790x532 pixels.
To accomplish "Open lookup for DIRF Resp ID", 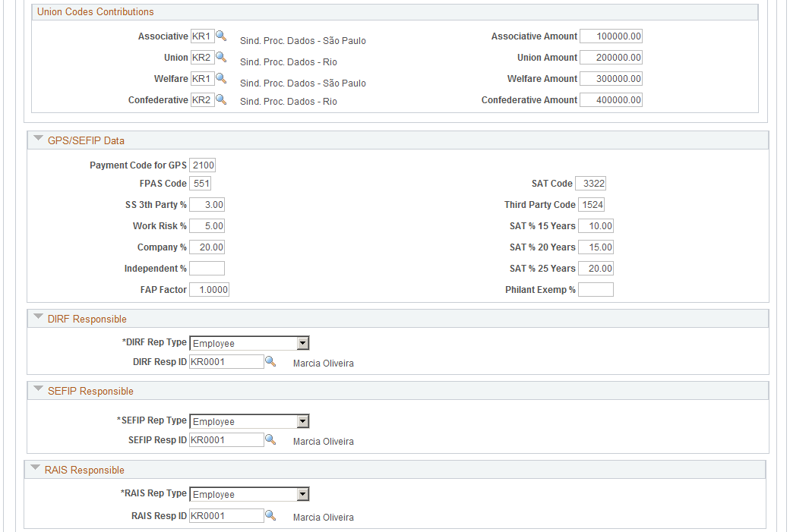I will [x=270, y=361].
